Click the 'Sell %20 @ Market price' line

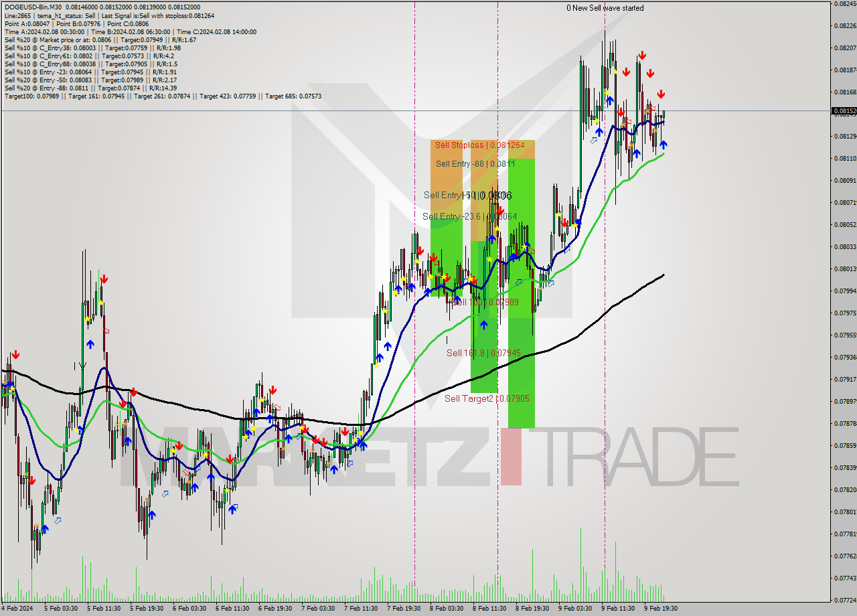100,40
